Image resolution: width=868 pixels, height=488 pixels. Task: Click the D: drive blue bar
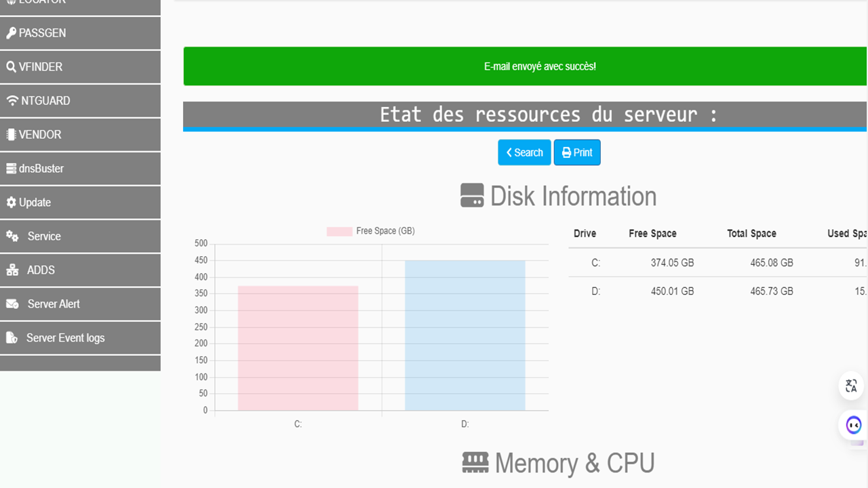(465, 335)
